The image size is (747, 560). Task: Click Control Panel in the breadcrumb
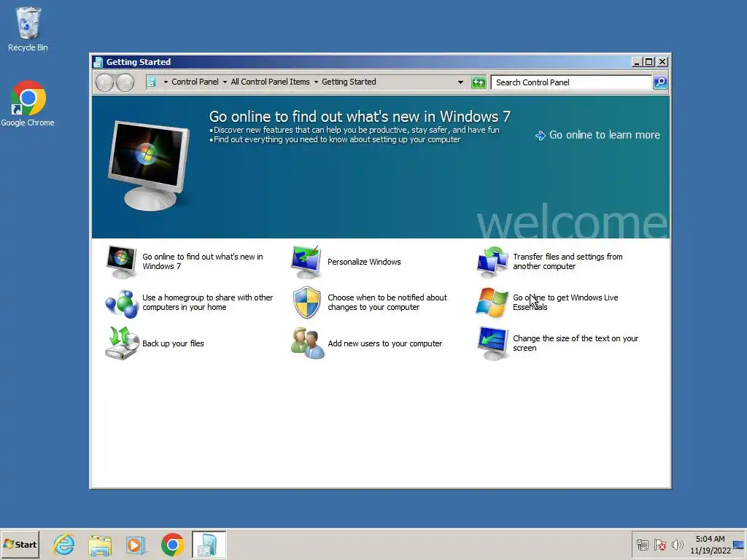click(x=195, y=82)
